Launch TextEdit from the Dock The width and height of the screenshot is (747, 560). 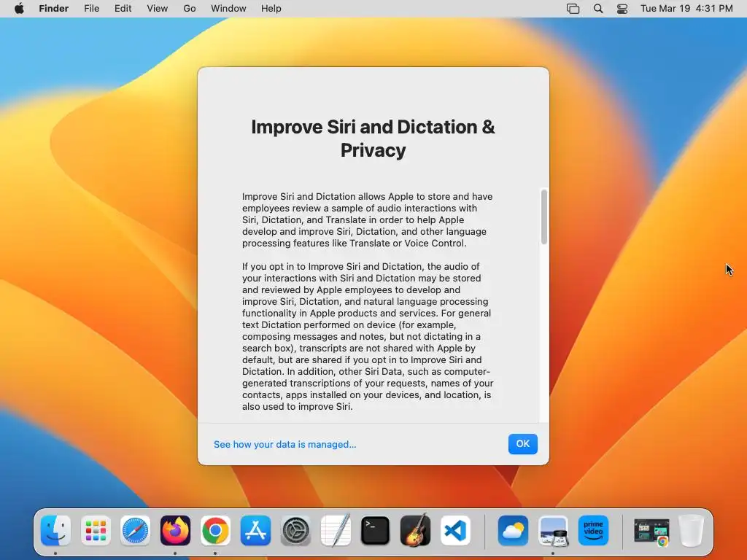[x=336, y=531]
